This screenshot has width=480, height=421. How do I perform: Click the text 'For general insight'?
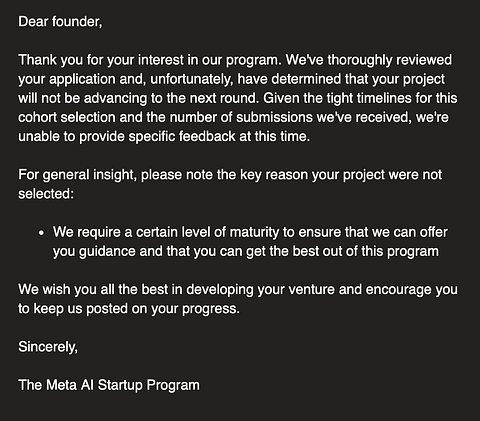click(77, 175)
